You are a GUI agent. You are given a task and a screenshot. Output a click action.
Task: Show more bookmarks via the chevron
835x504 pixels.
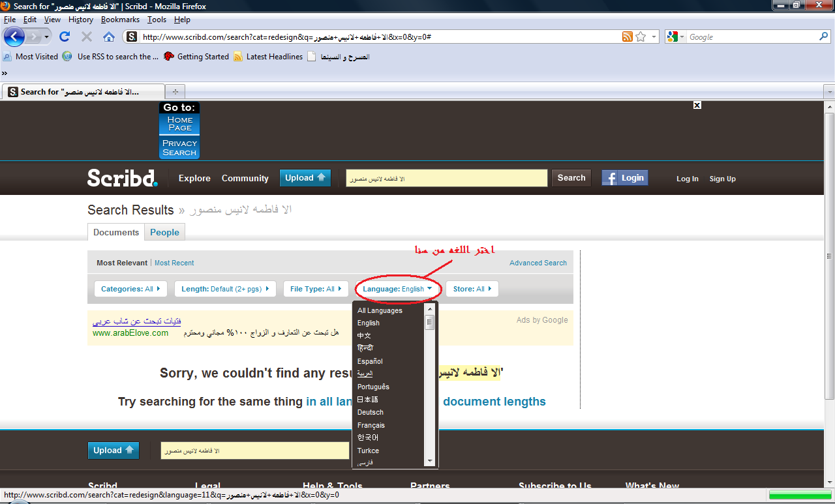5,73
